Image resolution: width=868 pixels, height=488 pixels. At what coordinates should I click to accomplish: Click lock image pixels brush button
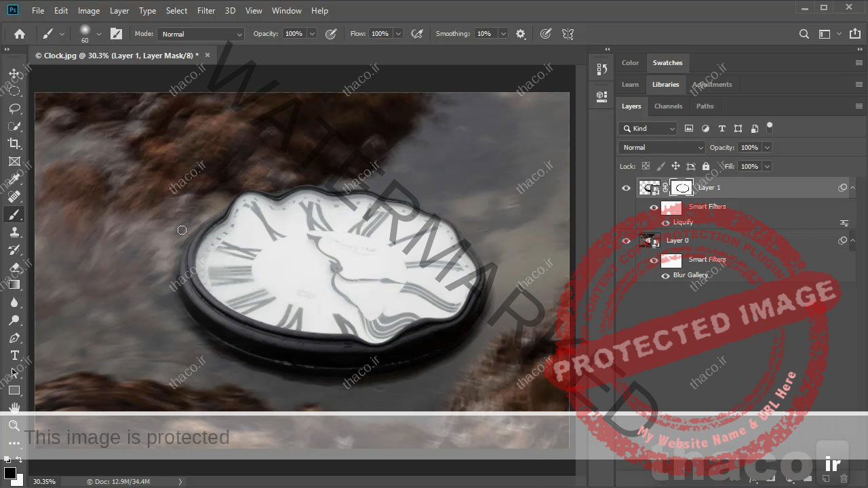(x=660, y=166)
